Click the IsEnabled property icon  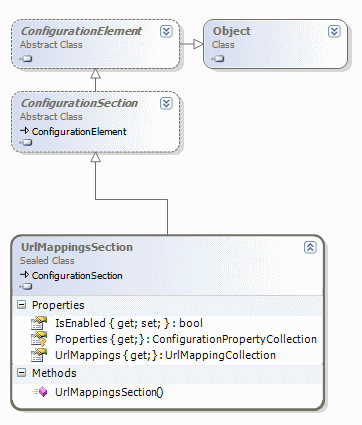coord(39,323)
